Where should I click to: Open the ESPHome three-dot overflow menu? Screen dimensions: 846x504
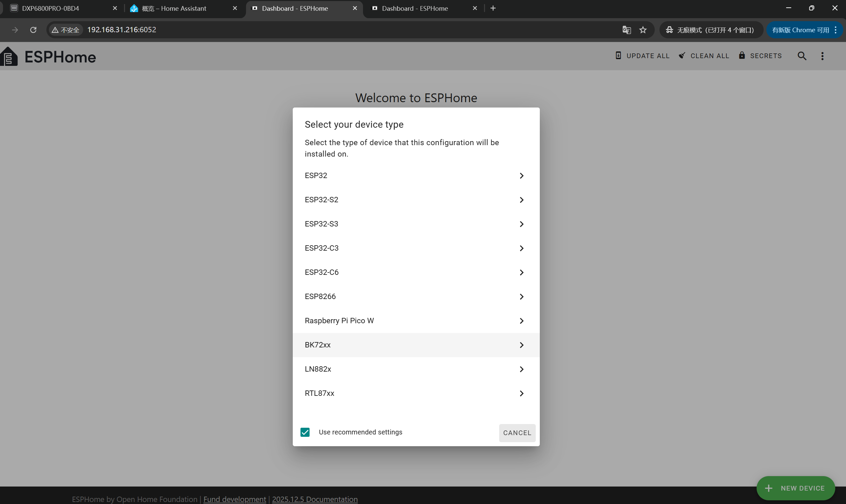tap(822, 56)
